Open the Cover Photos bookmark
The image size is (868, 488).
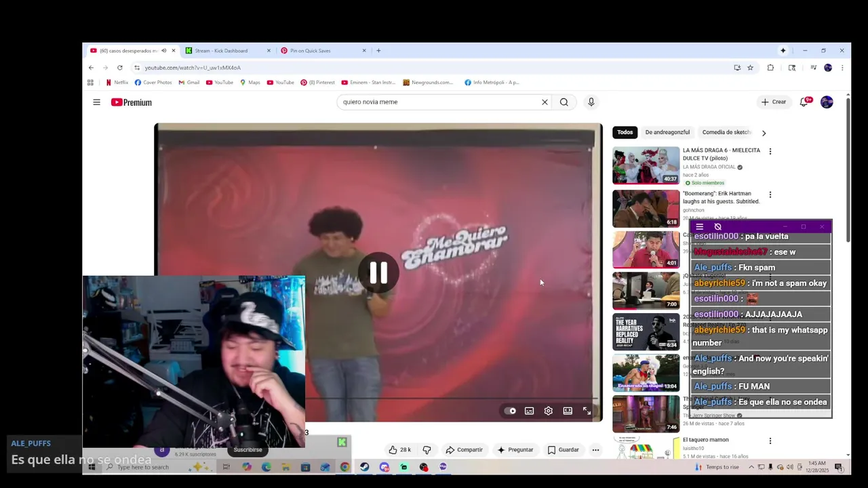click(x=153, y=83)
